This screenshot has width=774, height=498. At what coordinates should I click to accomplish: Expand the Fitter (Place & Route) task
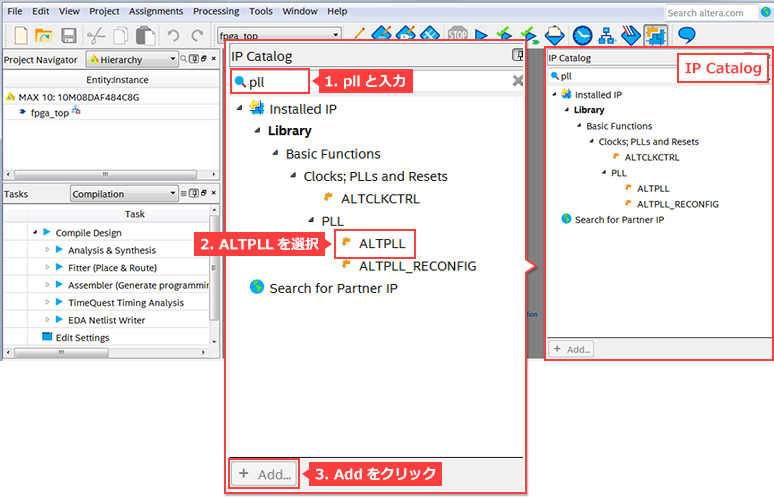[47, 267]
